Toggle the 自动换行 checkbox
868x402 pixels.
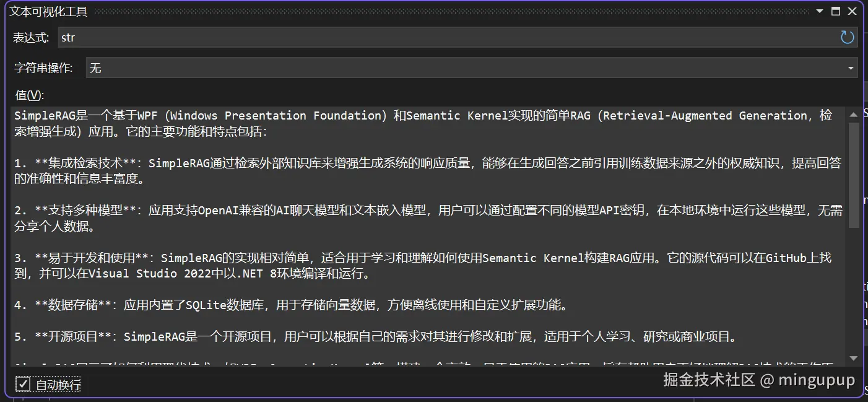[23, 385]
